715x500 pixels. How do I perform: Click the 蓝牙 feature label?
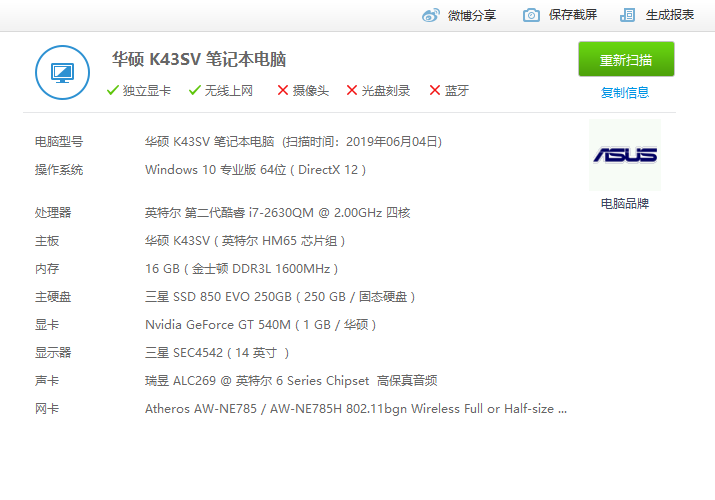(x=457, y=91)
